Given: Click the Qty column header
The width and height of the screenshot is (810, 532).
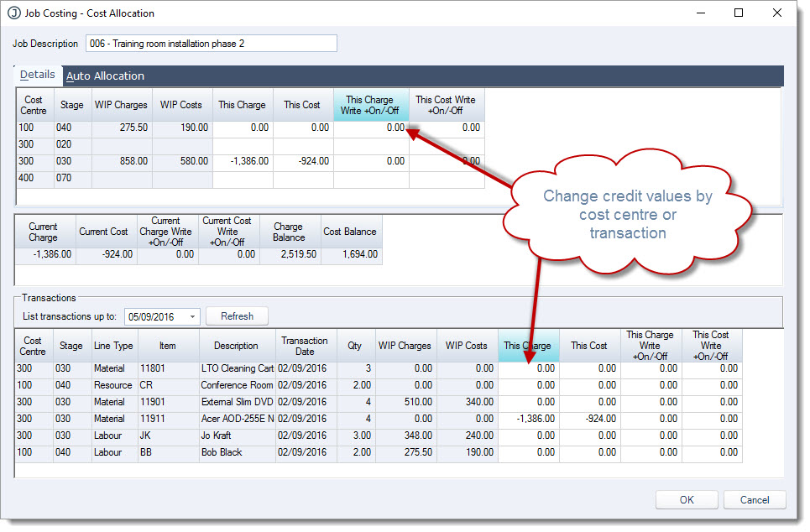Looking at the screenshot, I should click(x=355, y=346).
